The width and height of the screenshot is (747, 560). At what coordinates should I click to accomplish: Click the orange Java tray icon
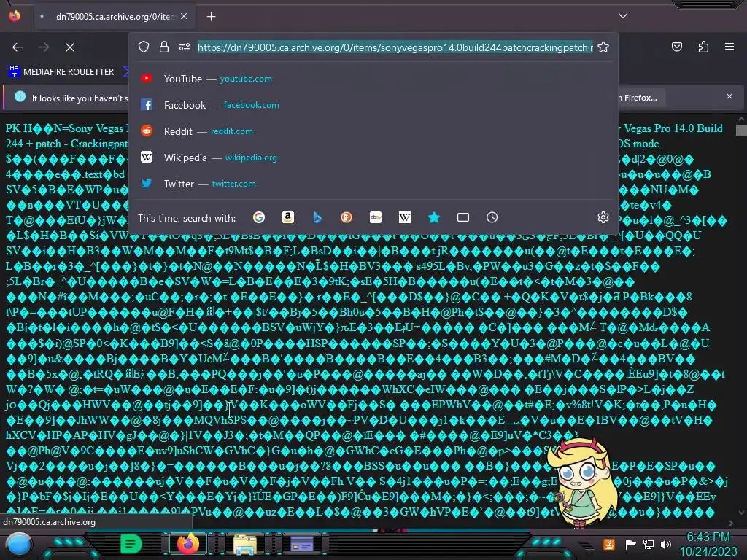pyautogui.click(x=609, y=544)
